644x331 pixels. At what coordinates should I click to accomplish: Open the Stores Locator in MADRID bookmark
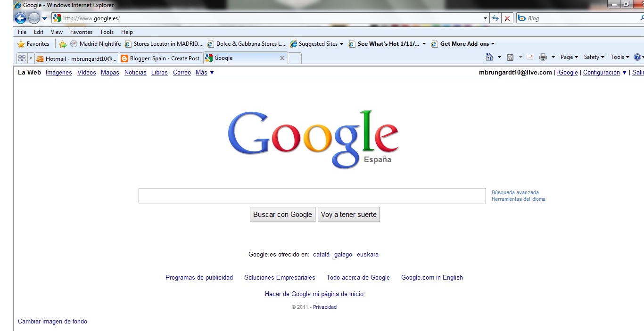[164, 44]
